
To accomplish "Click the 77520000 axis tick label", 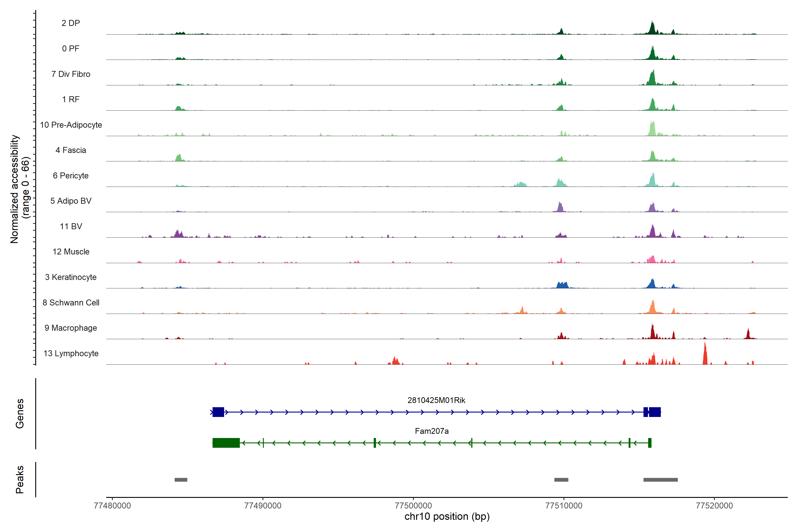I will tap(714, 506).
